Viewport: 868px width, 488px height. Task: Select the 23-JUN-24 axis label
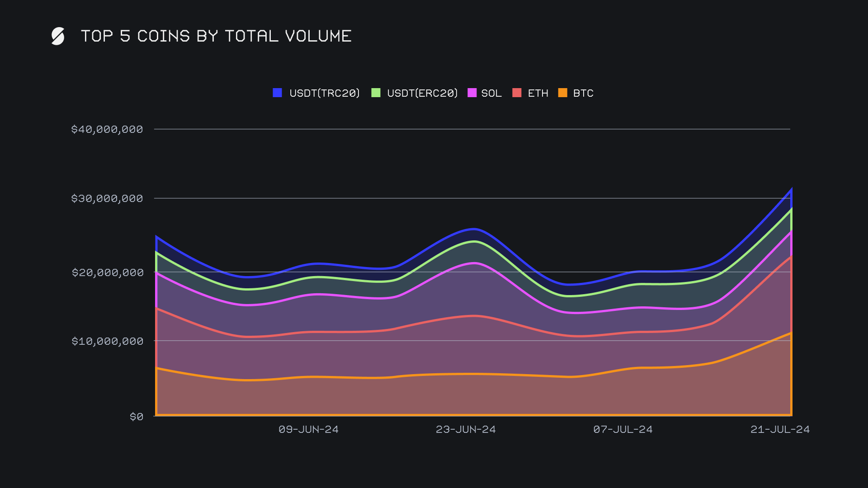[466, 429]
